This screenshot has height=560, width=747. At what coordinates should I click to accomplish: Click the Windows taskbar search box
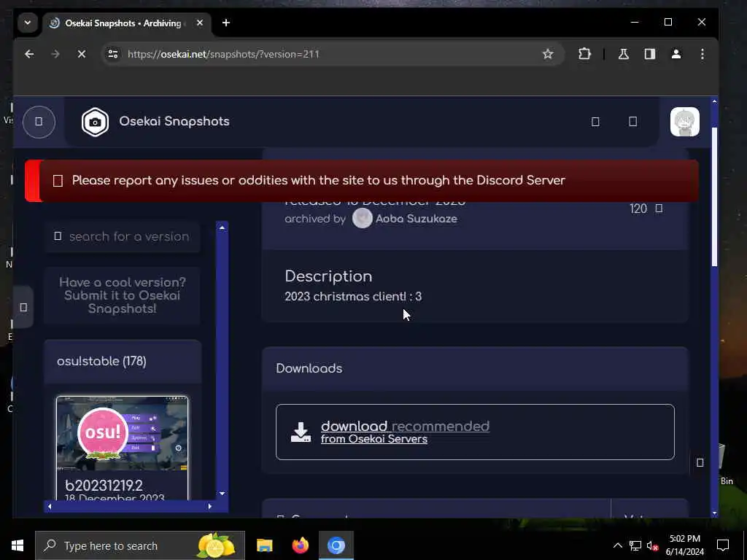(140, 545)
